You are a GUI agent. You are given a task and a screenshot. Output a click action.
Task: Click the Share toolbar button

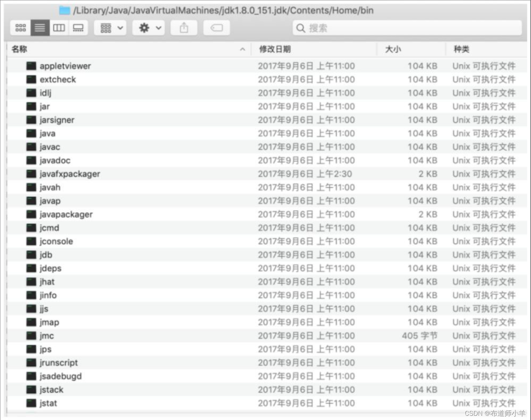184,28
